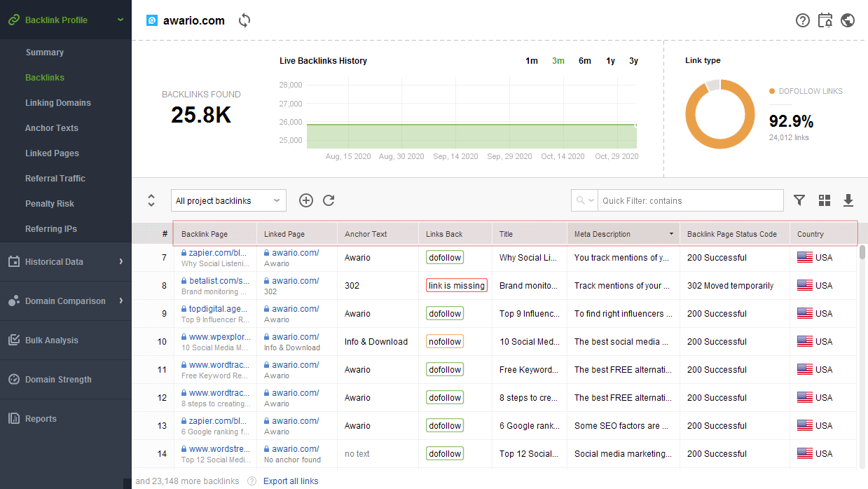
Task: Open www.wpexplor backlink in row 10
Action: pos(219,337)
